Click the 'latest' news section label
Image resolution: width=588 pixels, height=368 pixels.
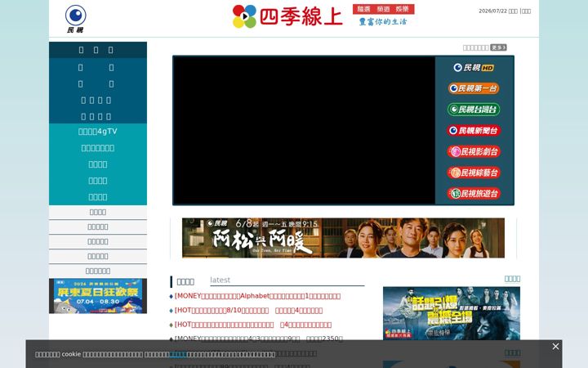[220, 280]
